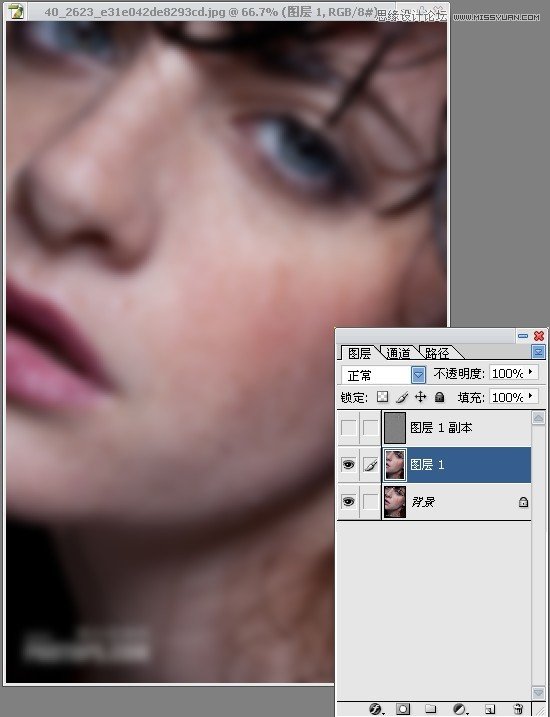Switch to the 路径 tab
Screen dimensions: 550x717
pyautogui.click(x=437, y=353)
